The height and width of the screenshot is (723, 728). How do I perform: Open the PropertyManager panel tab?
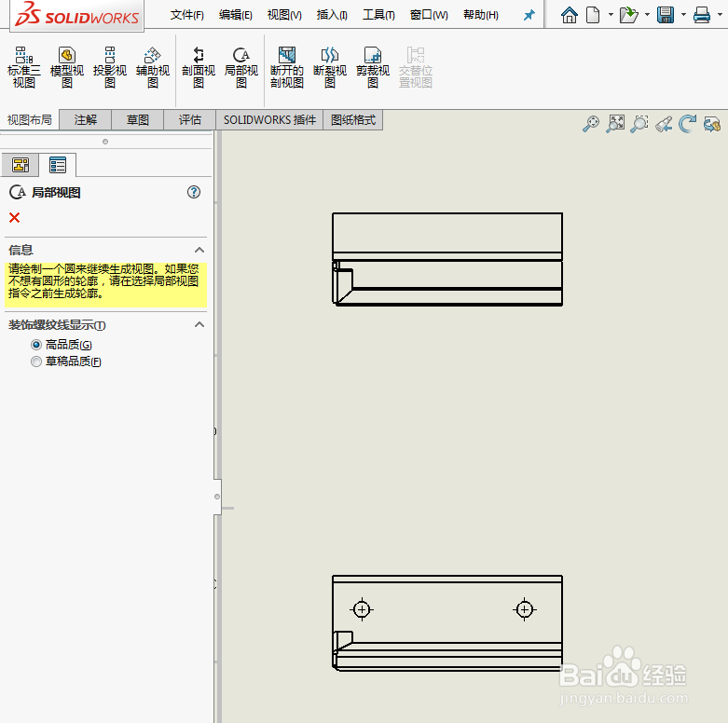click(58, 165)
